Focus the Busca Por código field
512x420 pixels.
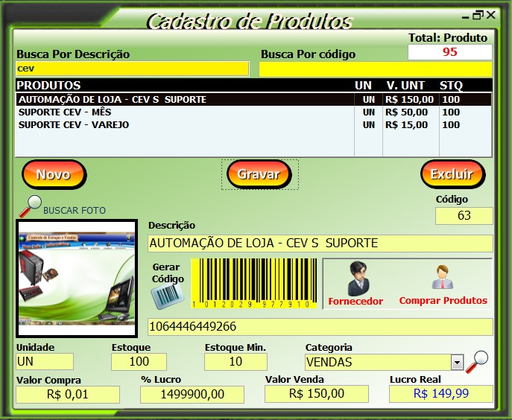click(376, 69)
